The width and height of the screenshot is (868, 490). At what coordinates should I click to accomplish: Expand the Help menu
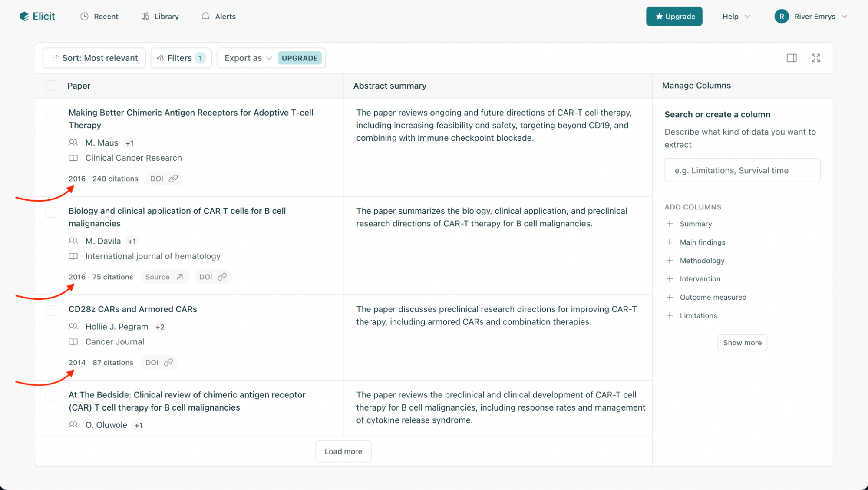point(736,17)
